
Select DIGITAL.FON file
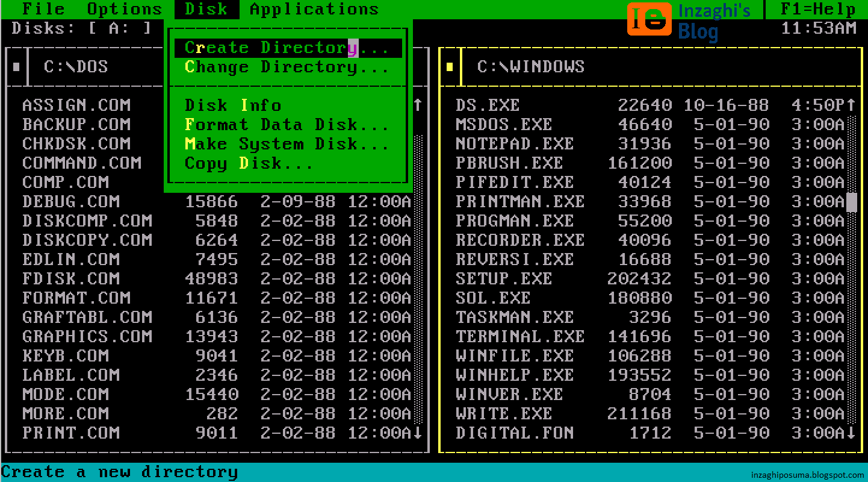coord(650,433)
